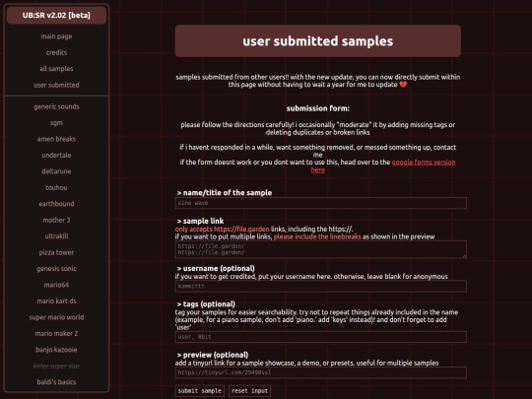Screen dimensions: 532x399
Task: Click the reset input button
Action: pos(249,390)
